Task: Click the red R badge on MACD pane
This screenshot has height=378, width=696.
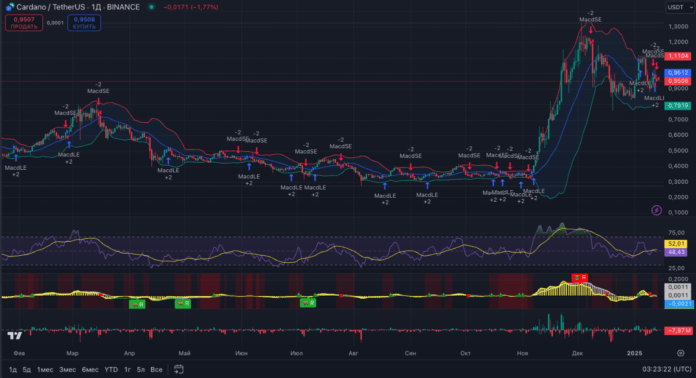Action: [x=580, y=277]
